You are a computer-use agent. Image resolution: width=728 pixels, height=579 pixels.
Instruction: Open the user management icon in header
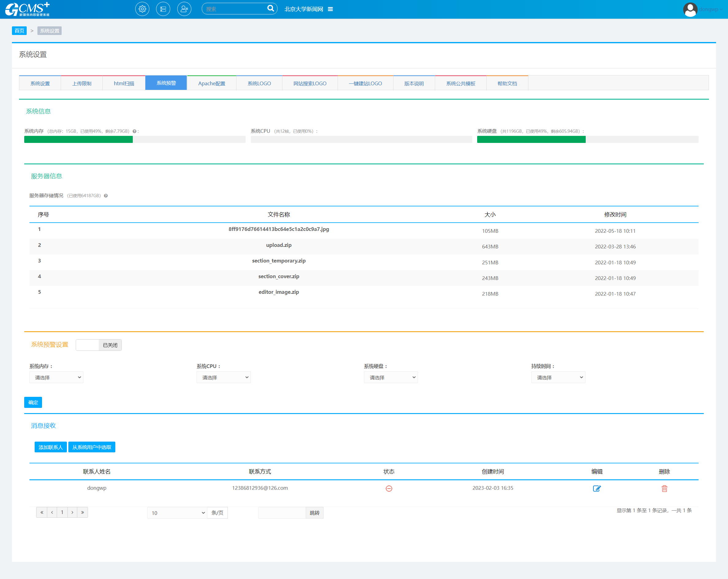[x=184, y=9]
